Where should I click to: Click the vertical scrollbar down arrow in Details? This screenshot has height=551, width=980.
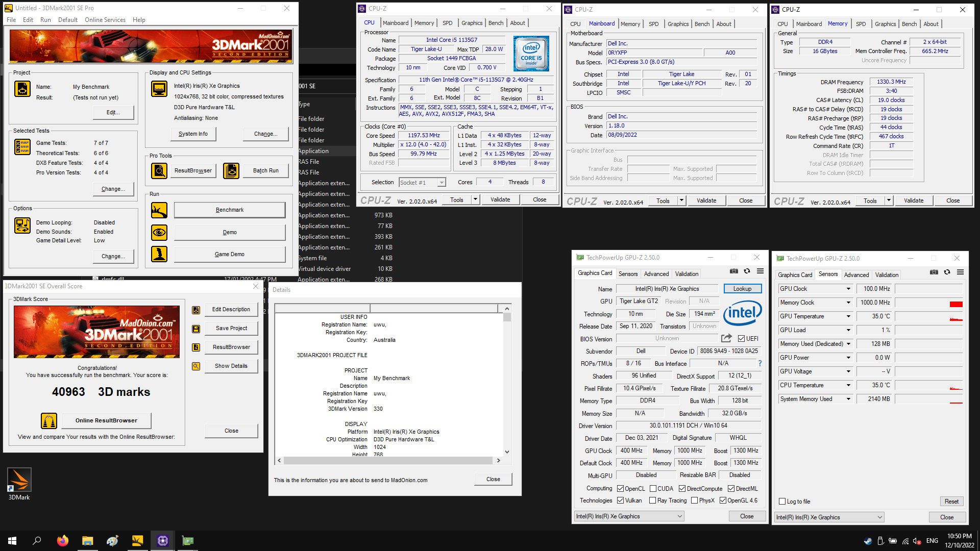[x=507, y=452]
